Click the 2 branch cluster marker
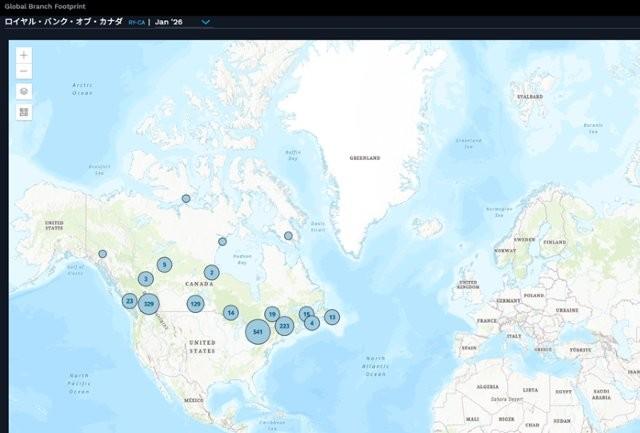Screen dimensions: 640x433 point(212,272)
